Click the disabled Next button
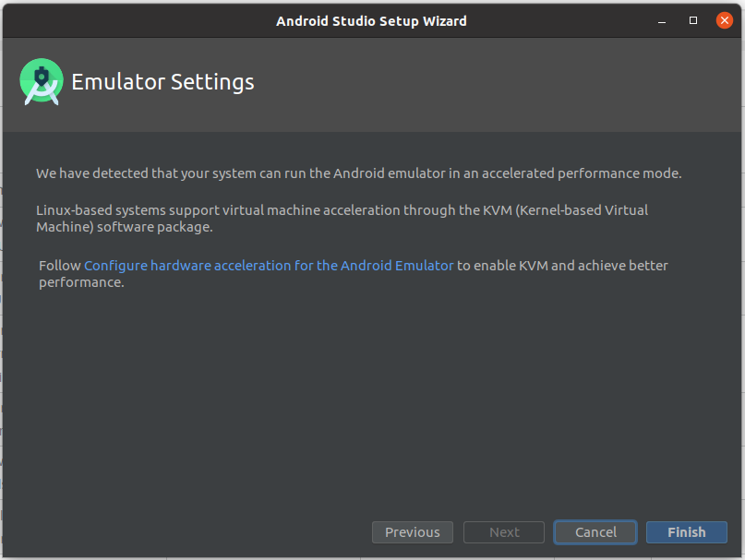The height and width of the screenshot is (560, 745). point(504,532)
